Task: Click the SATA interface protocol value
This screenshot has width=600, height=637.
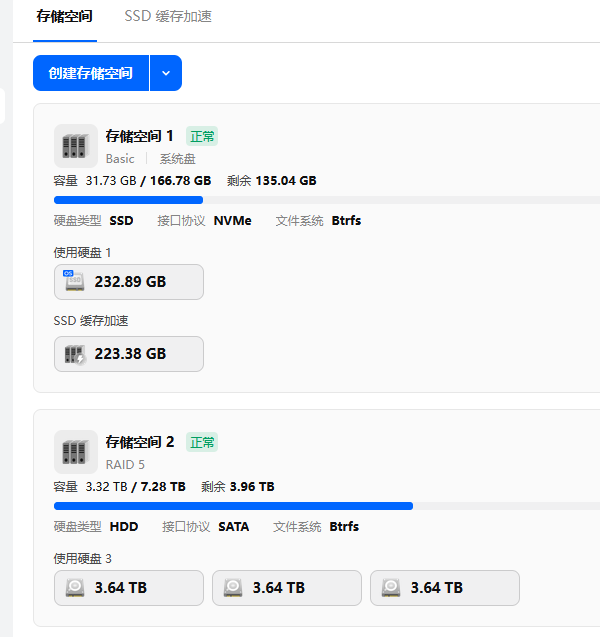Action: click(234, 527)
